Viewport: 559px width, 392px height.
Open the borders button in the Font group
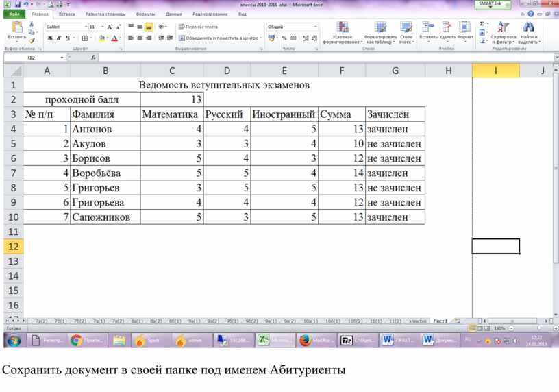(x=85, y=38)
